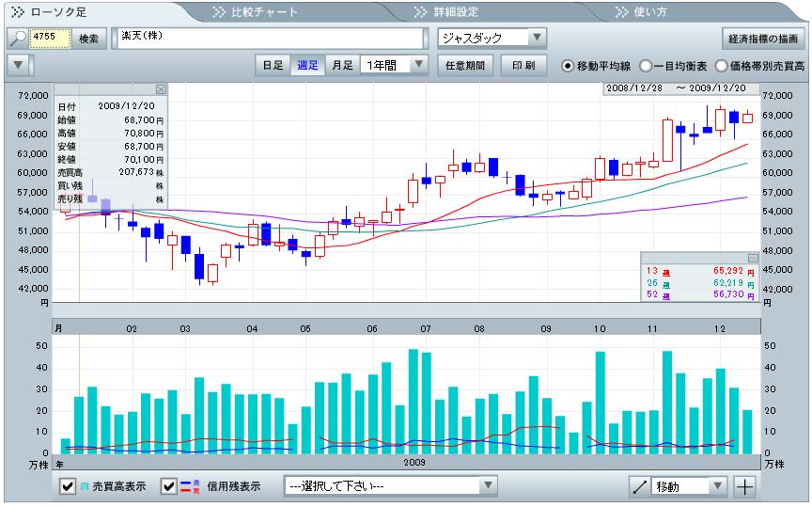Toggle the 信用残表示 margin balance checkbox

[169, 486]
